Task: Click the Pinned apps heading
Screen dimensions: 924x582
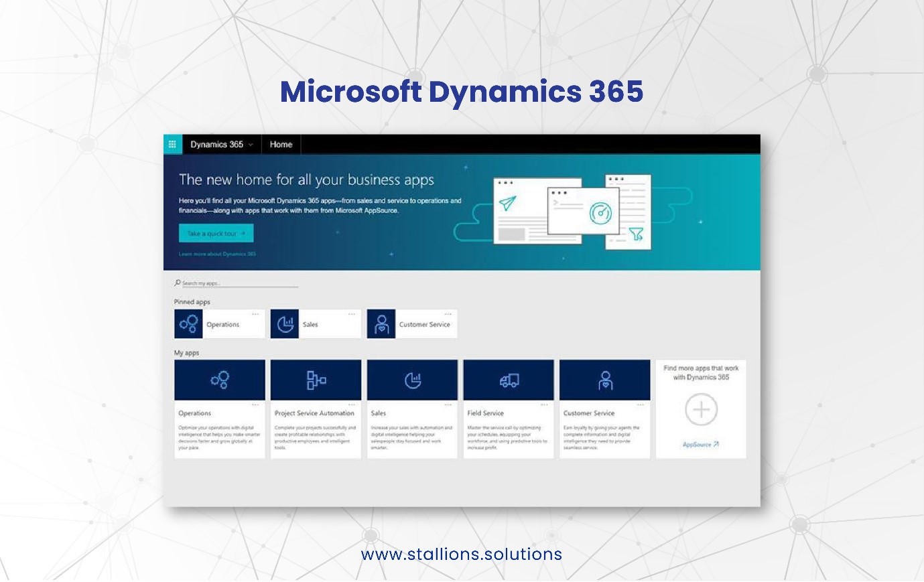Action: (192, 302)
